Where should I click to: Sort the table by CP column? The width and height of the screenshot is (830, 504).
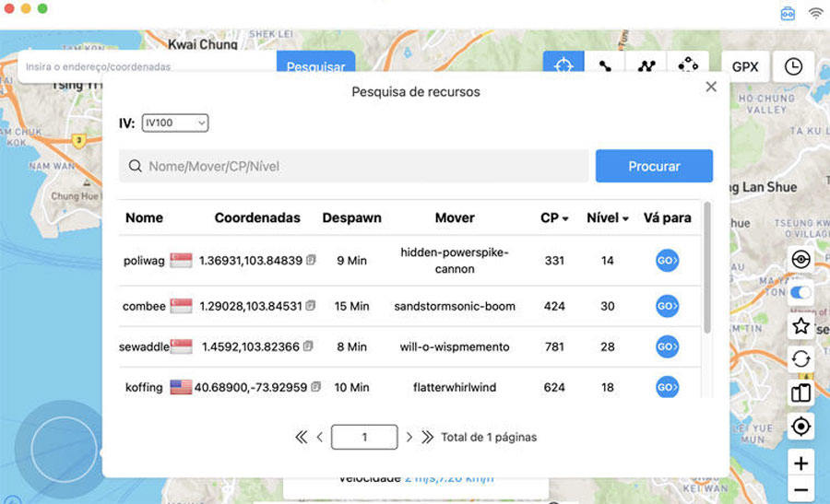tap(554, 218)
